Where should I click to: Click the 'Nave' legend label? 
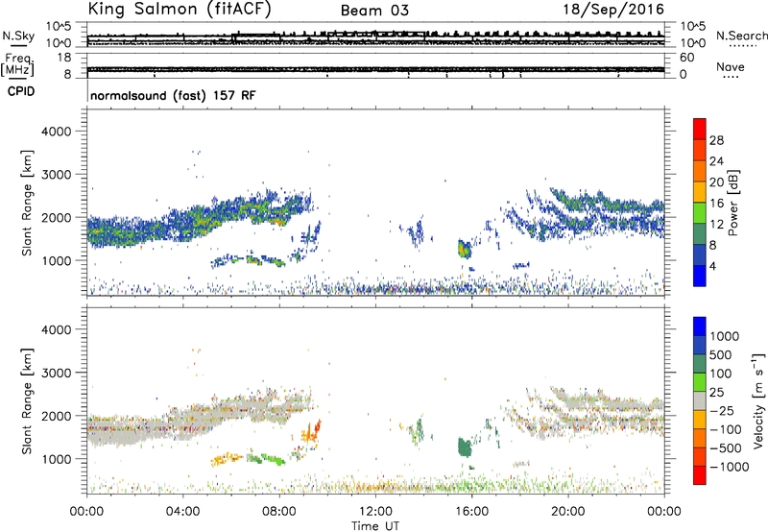[x=731, y=66]
